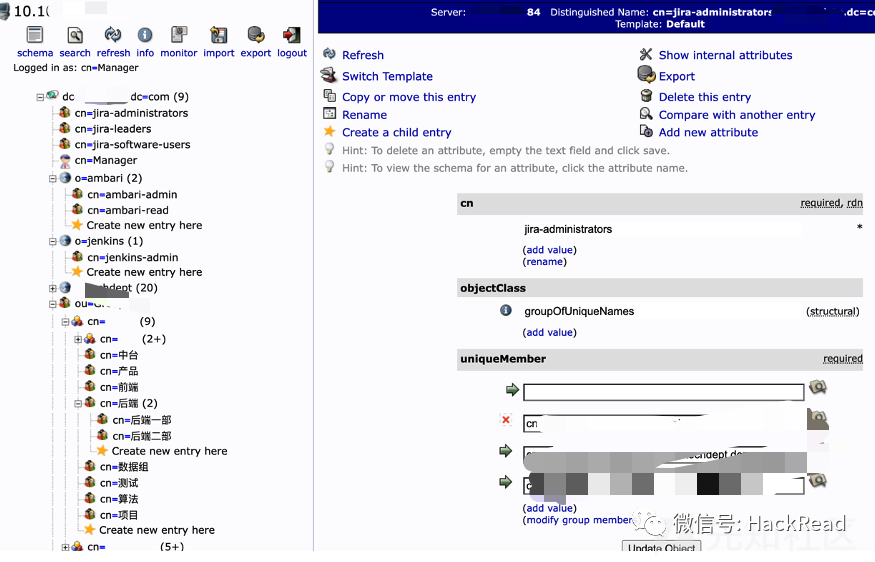Log out using the logout icon

(x=292, y=36)
